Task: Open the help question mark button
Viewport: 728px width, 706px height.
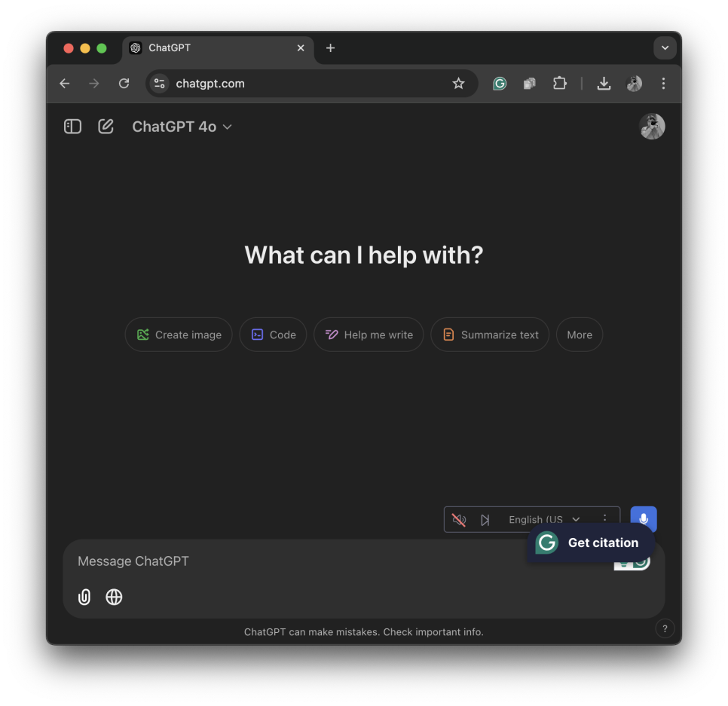Action: click(x=665, y=629)
